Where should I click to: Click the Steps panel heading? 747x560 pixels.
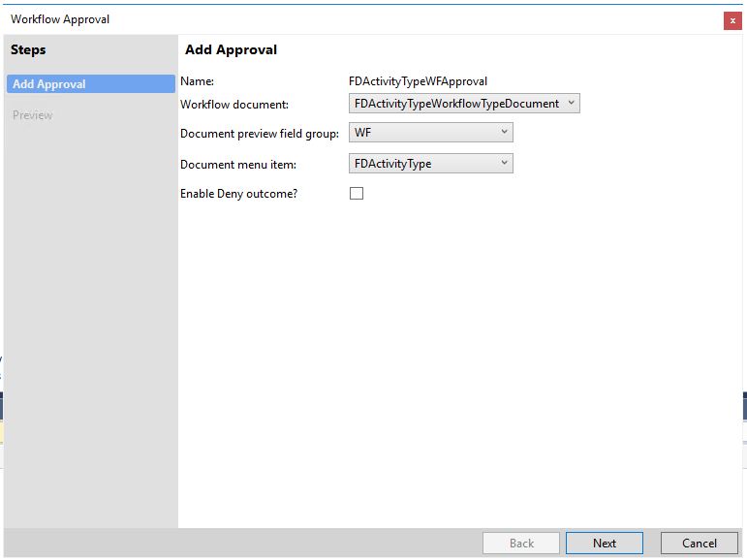[28, 49]
